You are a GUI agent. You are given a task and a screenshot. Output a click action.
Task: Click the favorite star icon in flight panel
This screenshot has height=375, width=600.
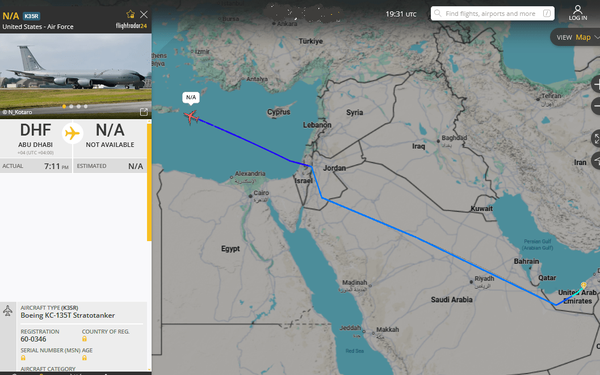pos(130,15)
